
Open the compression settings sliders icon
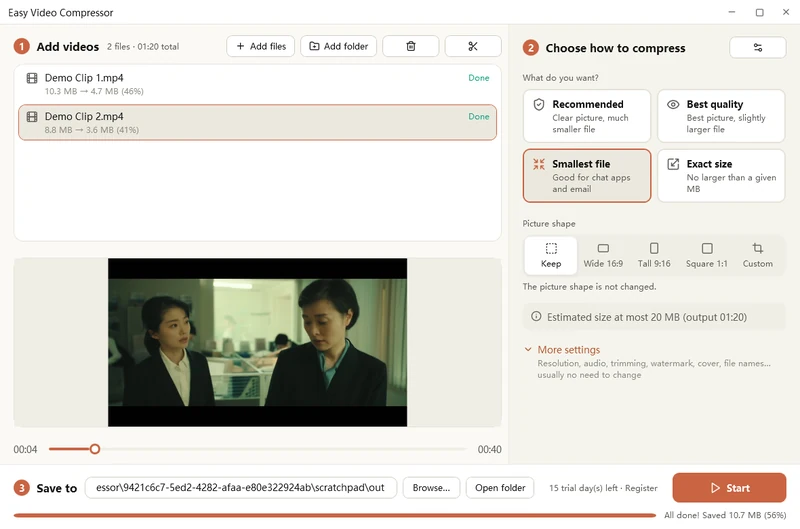click(758, 47)
